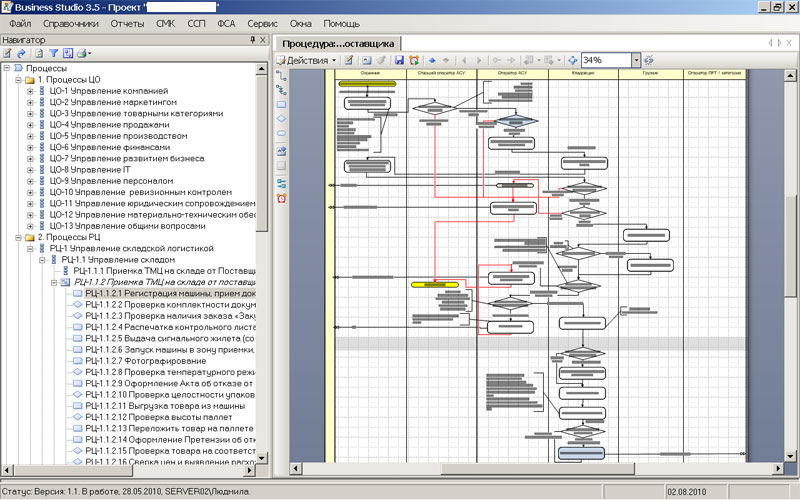Click the printer icon in Navigator toolbar
Screen dimensions: 800x500
tap(82, 53)
